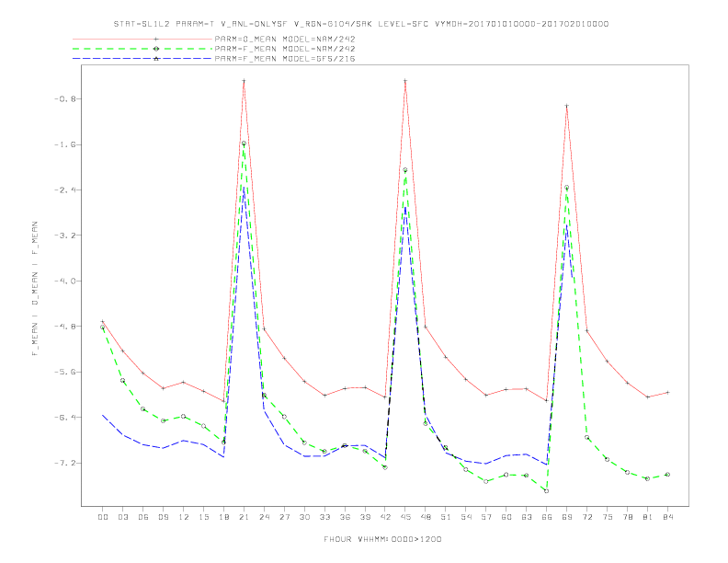This screenshot has height=563, width=728.
Task: Click x-axis forecast hour label 03
Action: tap(122, 517)
